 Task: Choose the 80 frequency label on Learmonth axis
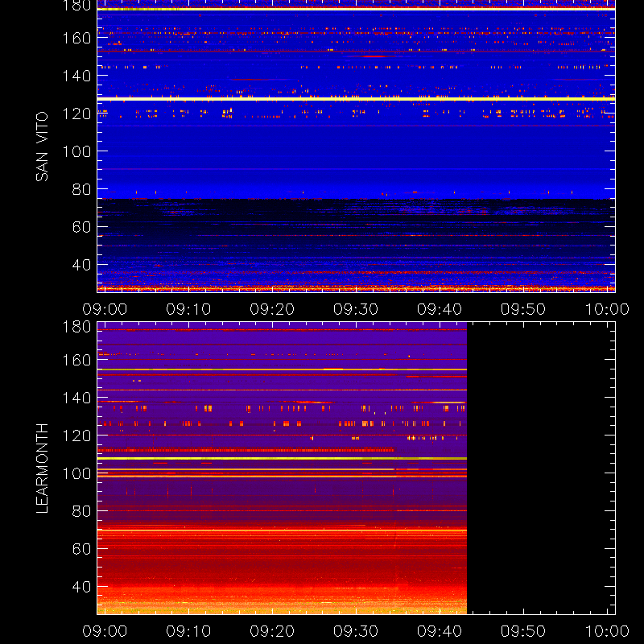click(x=81, y=511)
